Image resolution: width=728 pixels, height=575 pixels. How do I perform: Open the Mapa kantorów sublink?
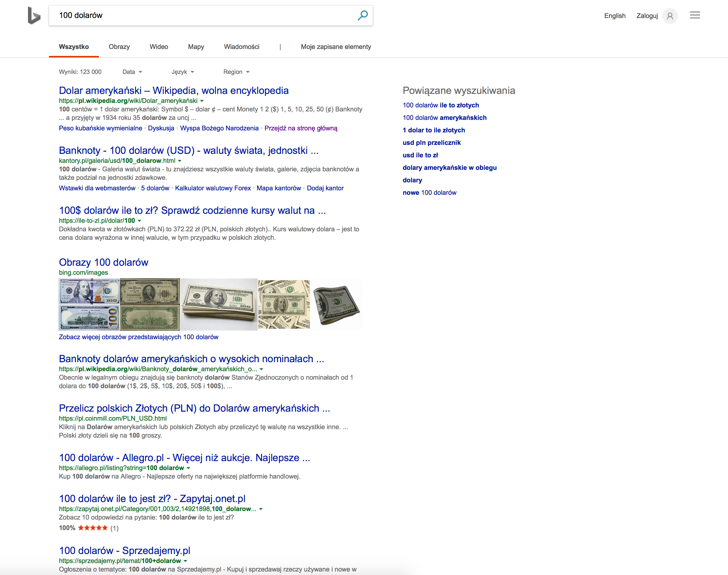279,188
